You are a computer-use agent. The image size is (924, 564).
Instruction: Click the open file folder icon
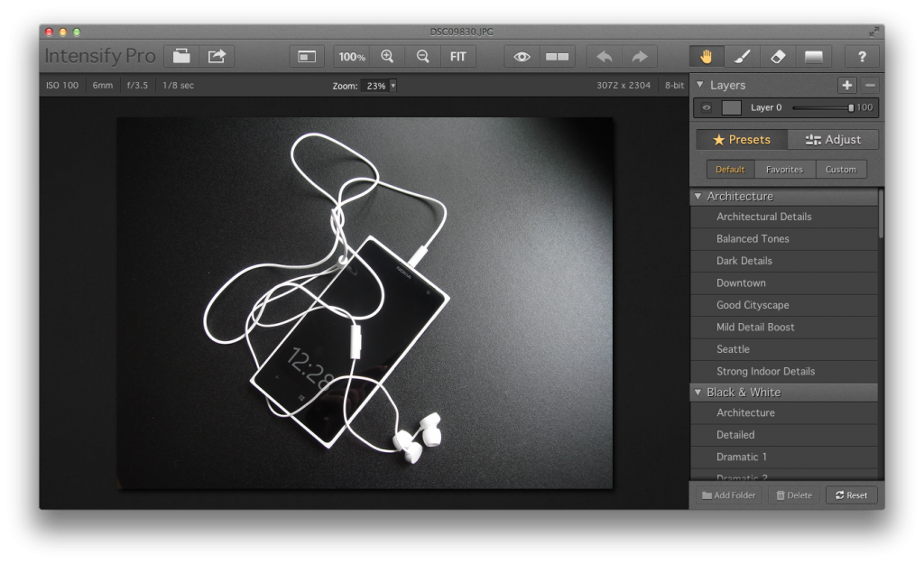(182, 56)
